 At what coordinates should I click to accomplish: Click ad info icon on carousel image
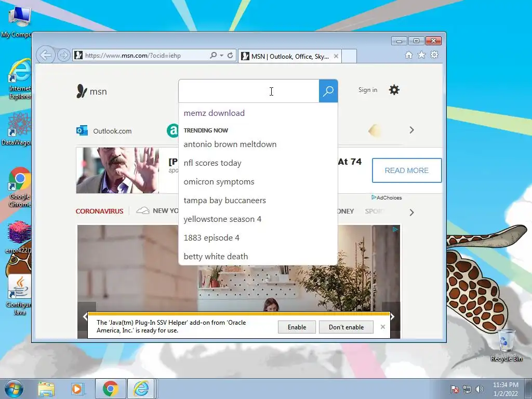(x=395, y=230)
